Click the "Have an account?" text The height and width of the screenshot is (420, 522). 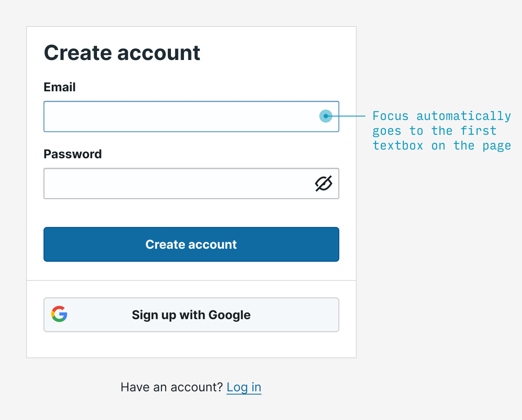[171, 387]
